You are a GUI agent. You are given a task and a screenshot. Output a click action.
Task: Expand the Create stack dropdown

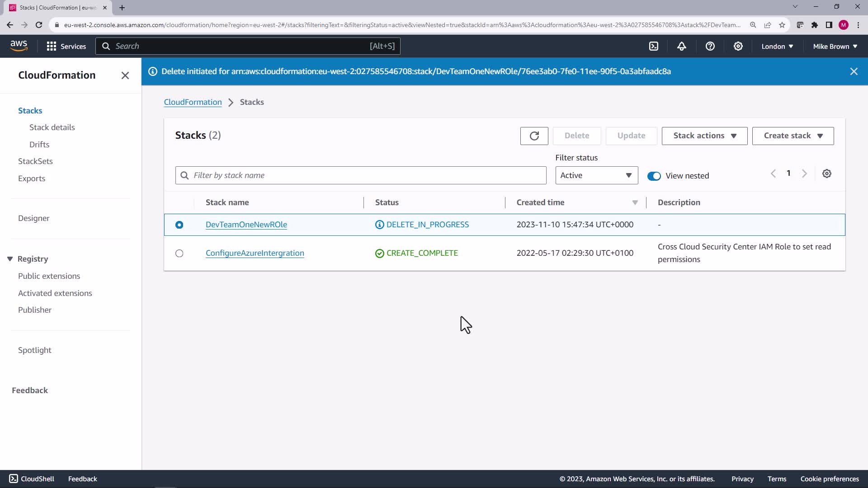click(x=793, y=136)
